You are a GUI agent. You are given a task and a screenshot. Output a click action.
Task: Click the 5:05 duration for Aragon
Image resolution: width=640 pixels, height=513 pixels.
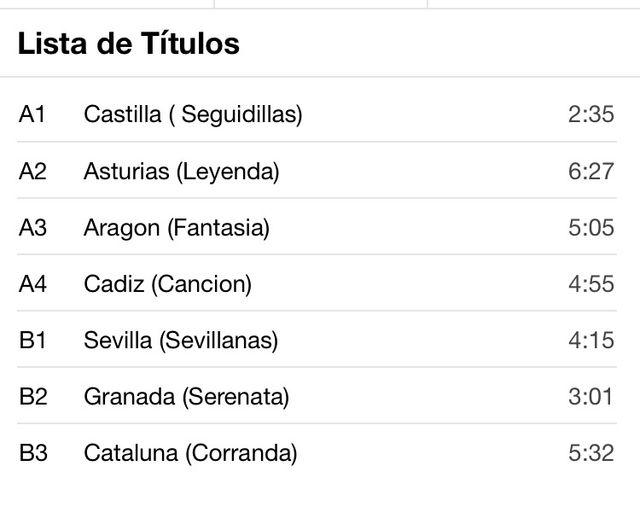(591, 228)
